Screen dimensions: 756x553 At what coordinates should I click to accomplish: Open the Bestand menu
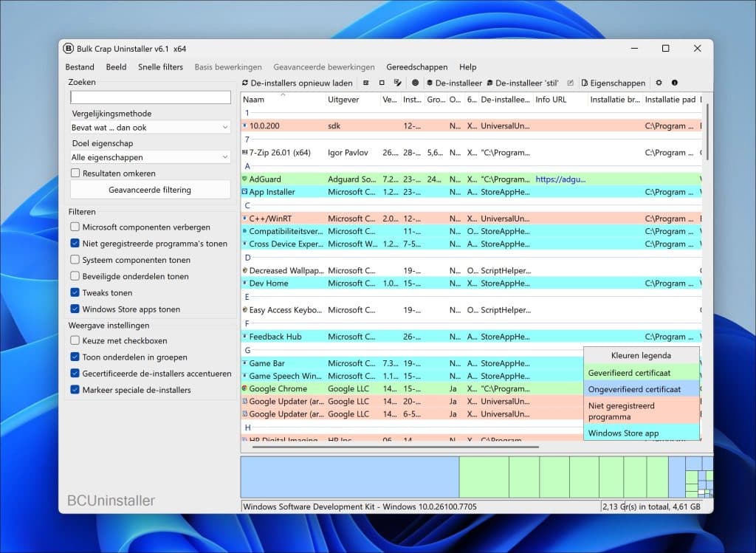[80, 67]
